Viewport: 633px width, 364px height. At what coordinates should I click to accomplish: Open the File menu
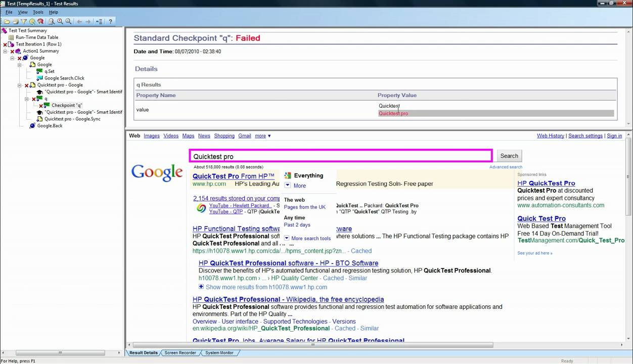9,12
